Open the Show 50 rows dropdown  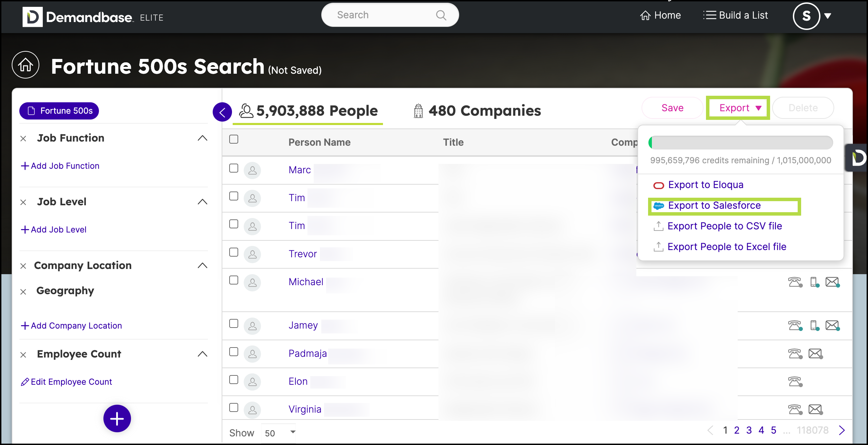click(x=279, y=433)
